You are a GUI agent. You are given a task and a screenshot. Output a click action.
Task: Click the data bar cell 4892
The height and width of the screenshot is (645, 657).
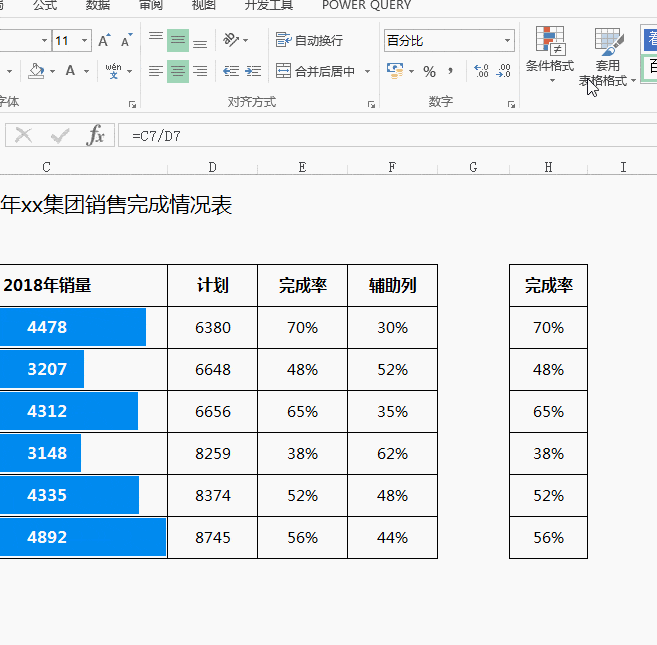coord(83,537)
